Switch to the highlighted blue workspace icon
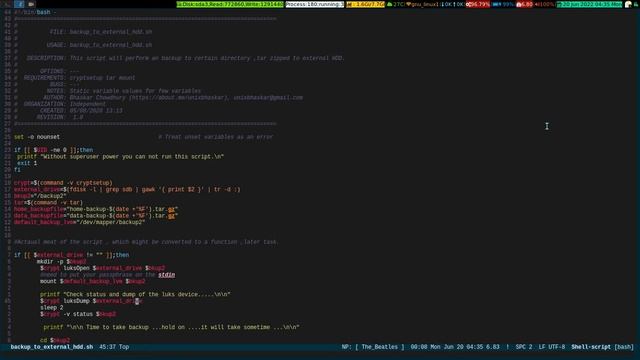Viewport: 640px width, 360px height. click(x=19, y=4)
